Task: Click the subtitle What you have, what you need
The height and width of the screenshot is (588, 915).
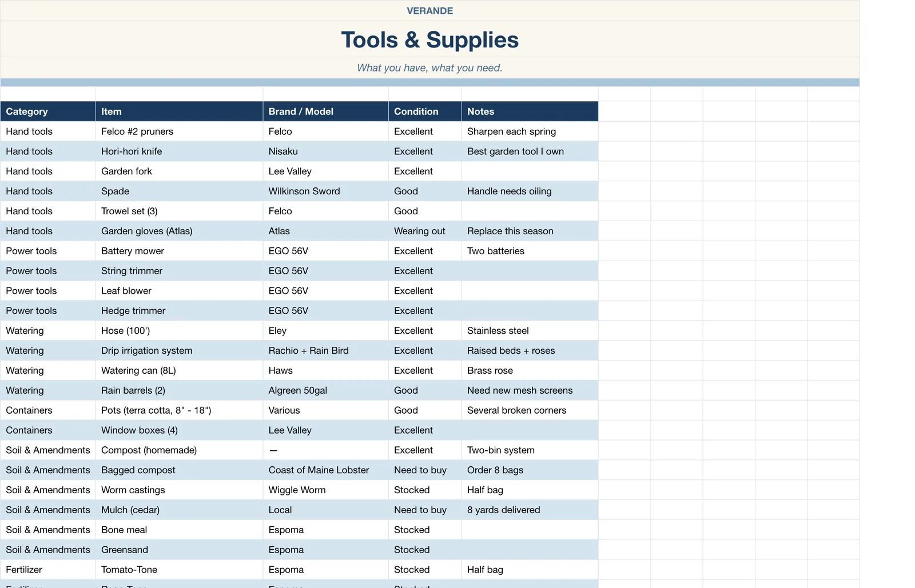Action: pos(429,67)
